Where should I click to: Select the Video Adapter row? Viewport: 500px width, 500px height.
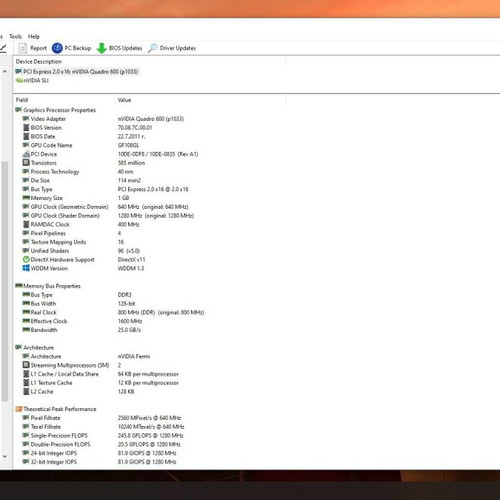(x=103, y=119)
